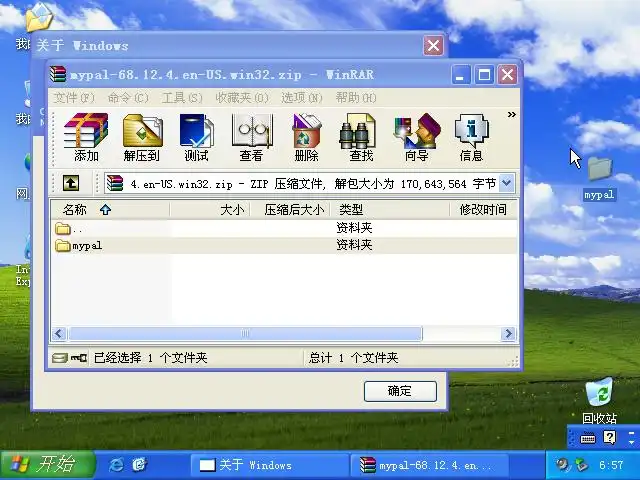Sort by Size (大小) column header
The height and width of the screenshot is (480, 640).
pos(210,210)
